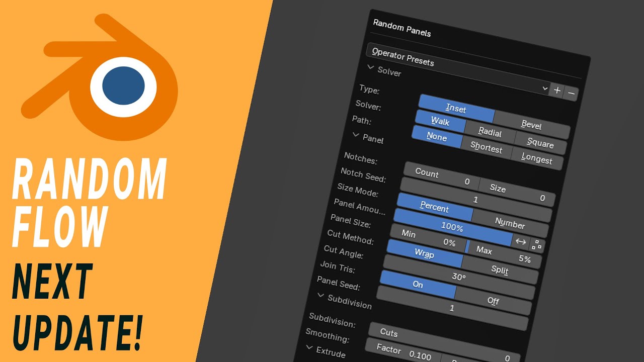
Task: Choose the Radial solver
Action: (x=490, y=132)
